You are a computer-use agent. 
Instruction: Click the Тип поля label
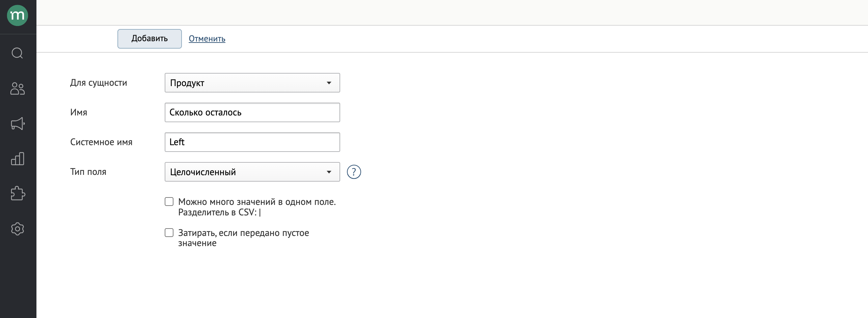click(88, 172)
